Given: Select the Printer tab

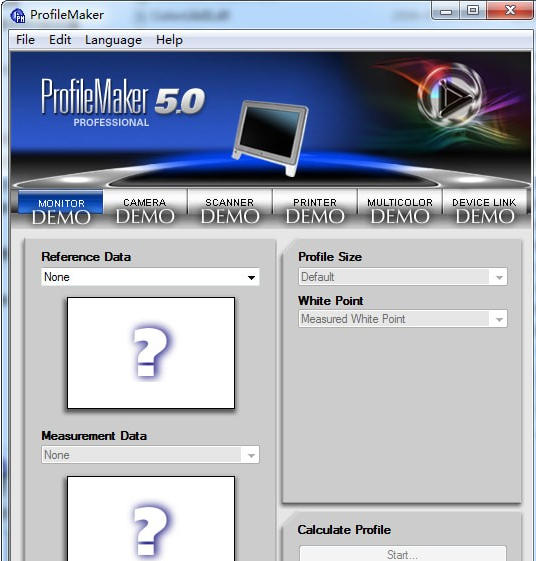Looking at the screenshot, I should [x=315, y=208].
